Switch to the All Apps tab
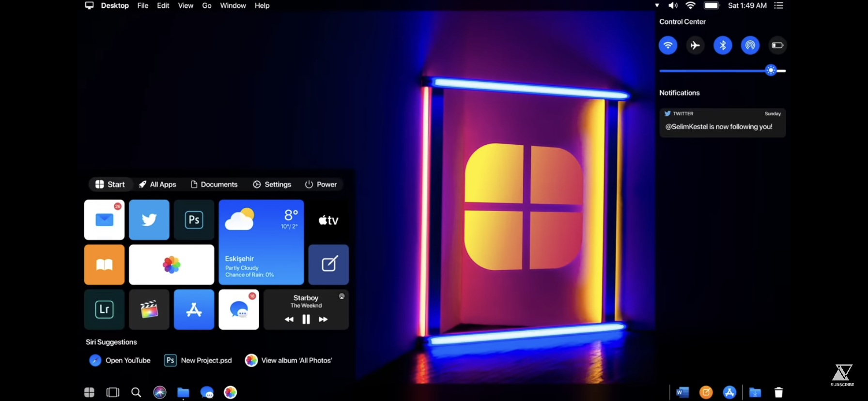The width and height of the screenshot is (868, 401). (157, 185)
